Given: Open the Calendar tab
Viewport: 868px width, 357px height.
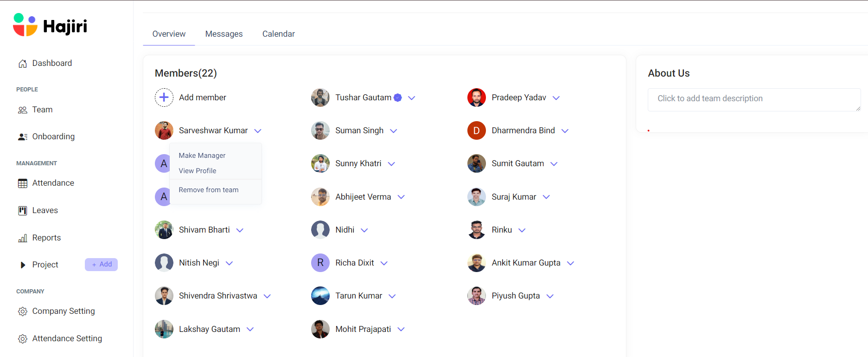Looking at the screenshot, I should 278,34.
